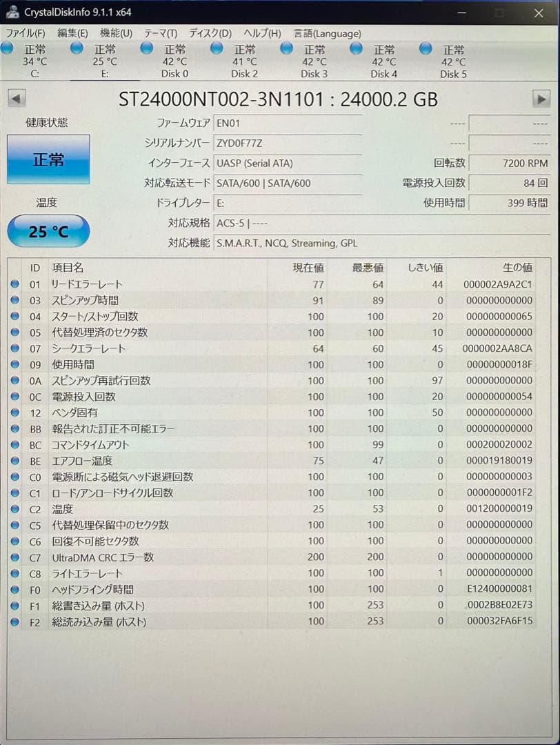Click the left arrow for previous disk
The height and width of the screenshot is (745, 560).
[x=17, y=99]
